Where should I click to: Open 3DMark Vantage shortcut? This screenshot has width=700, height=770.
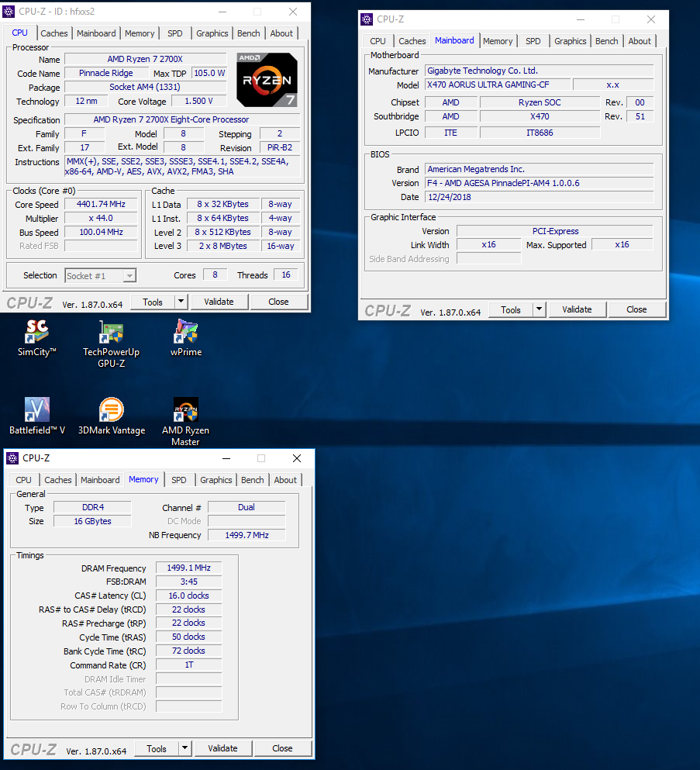coord(112,416)
